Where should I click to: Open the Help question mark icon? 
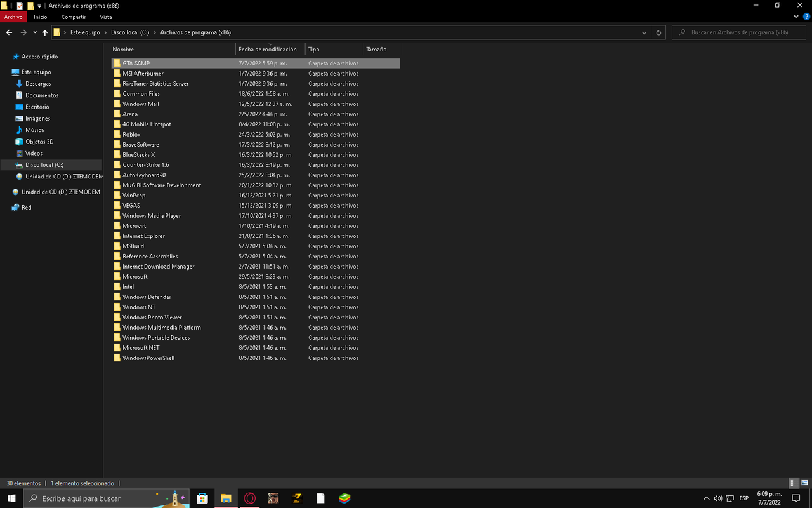tap(806, 17)
